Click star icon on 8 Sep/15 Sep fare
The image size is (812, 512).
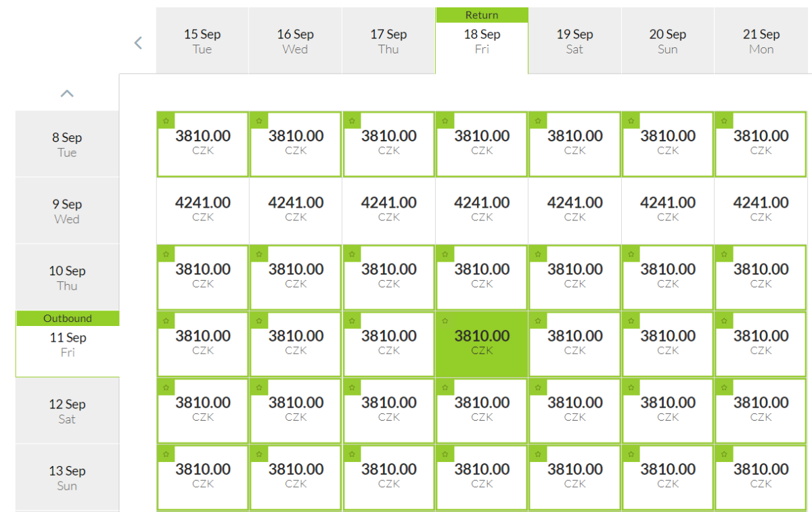(x=166, y=121)
